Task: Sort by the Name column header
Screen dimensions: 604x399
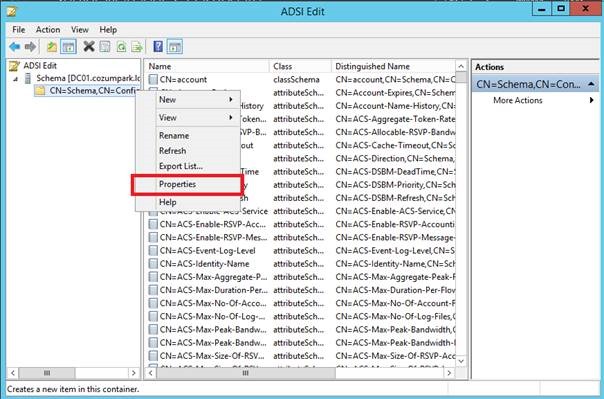Action: [x=207, y=66]
